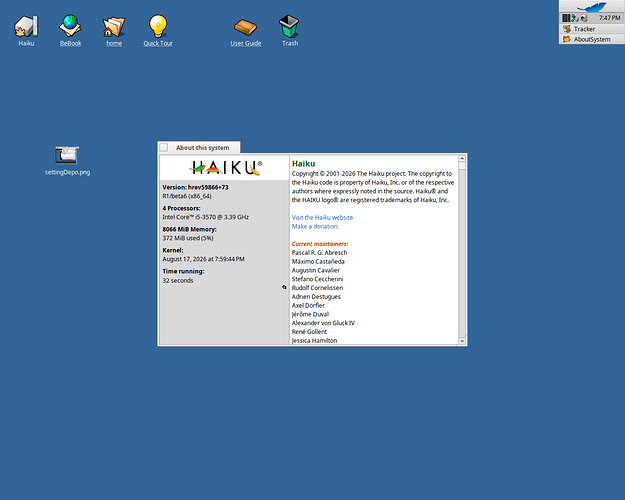
Task: Click the 'Intel Core i5-3570 @ 3.39 GHz' text
Action: pyautogui.click(x=206, y=217)
